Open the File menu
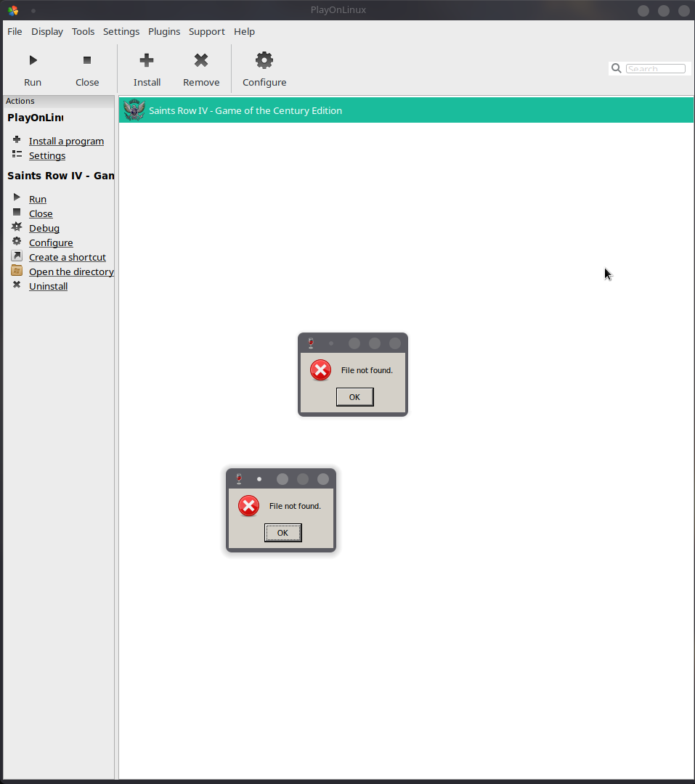695x784 pixels. (15, 31)
